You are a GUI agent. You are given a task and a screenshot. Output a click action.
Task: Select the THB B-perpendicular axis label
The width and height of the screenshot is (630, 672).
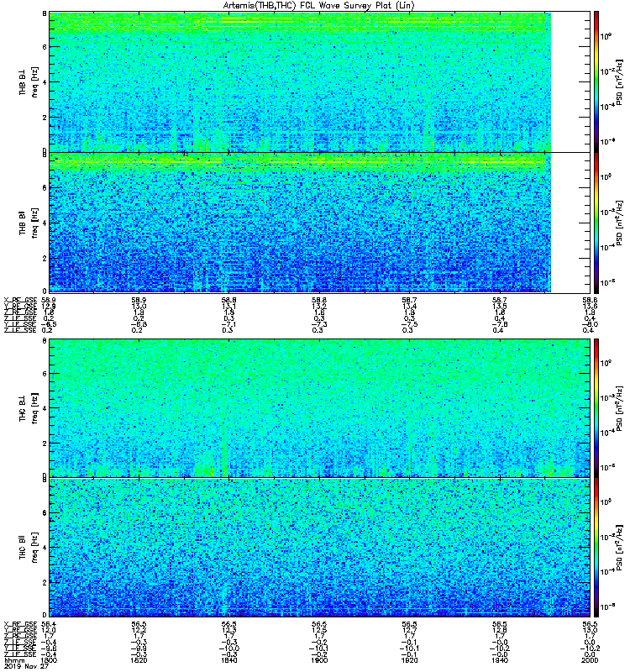point(23,81)
